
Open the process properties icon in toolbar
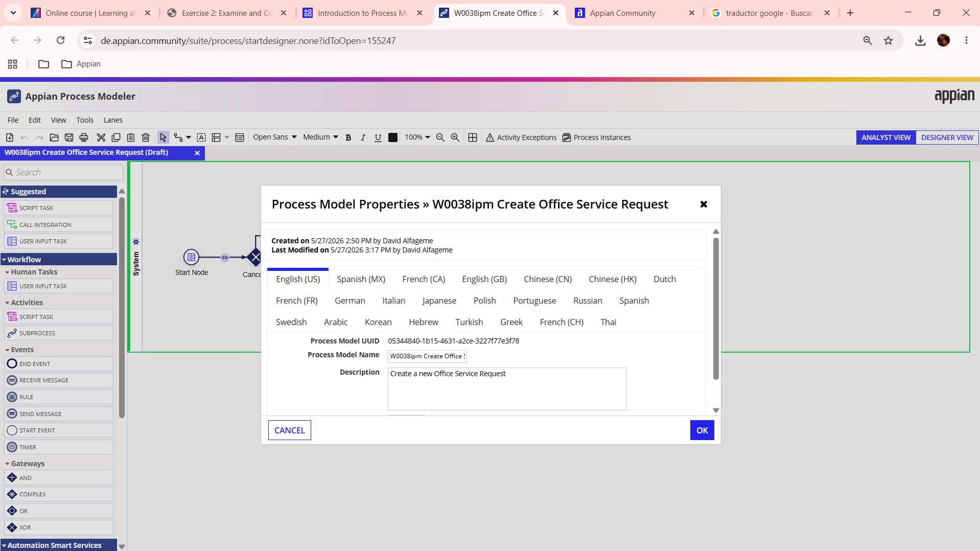coord(240,137)
